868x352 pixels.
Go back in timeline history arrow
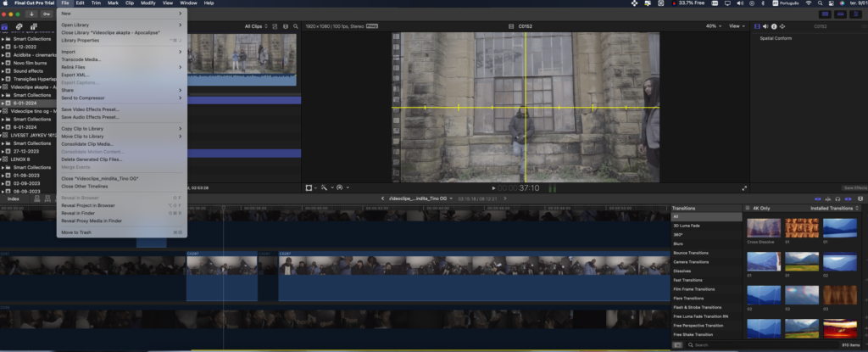coord(382,198)
